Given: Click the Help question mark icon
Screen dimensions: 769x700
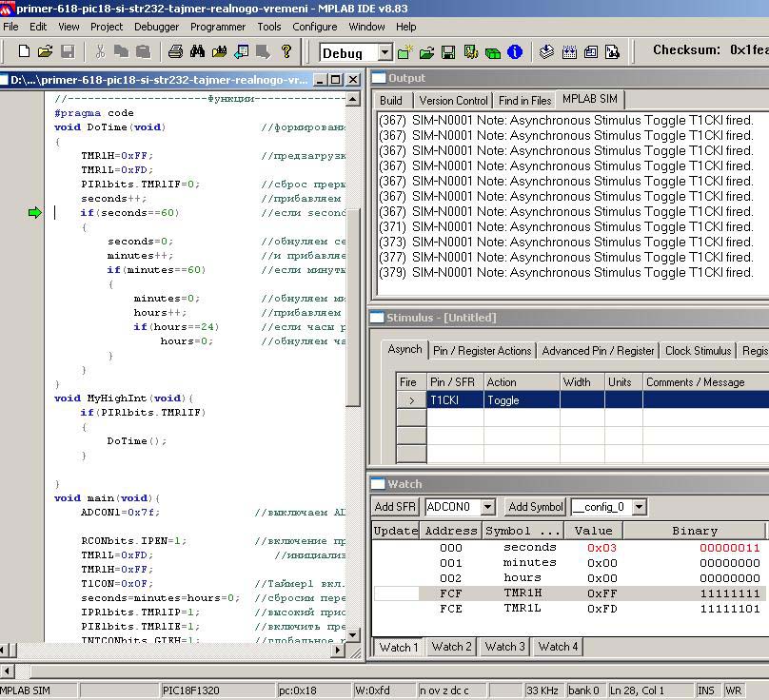Looking at the screenshot, I should click(286, 51).
